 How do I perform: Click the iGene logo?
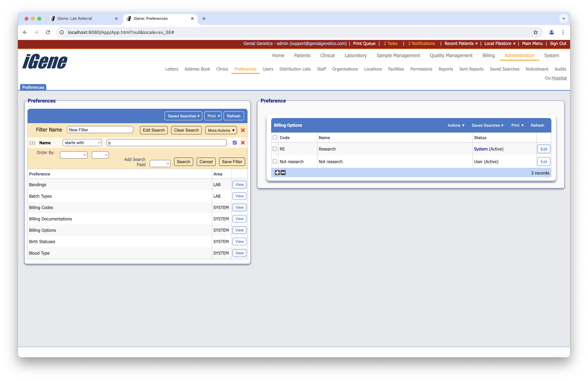click(x=44, y=61)
